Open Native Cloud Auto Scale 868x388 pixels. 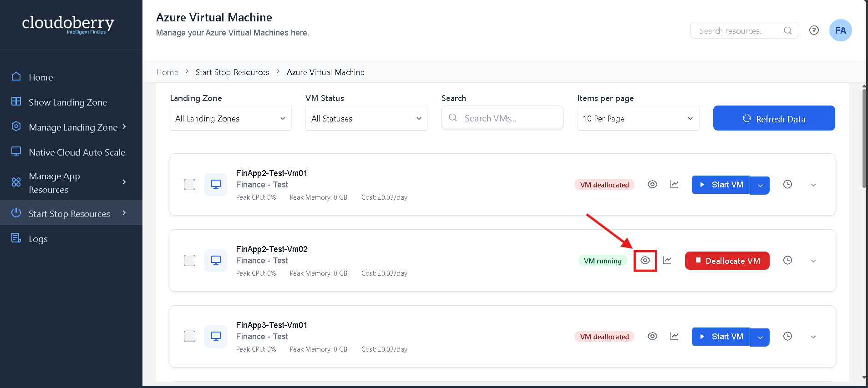(71, 152)
